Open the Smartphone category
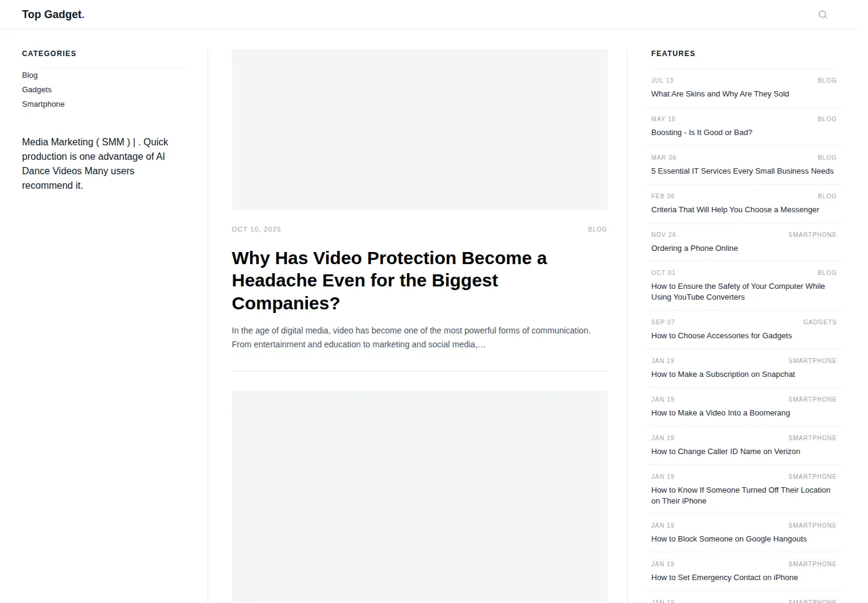This screenshot has height=603, width=868. [43, 104]
